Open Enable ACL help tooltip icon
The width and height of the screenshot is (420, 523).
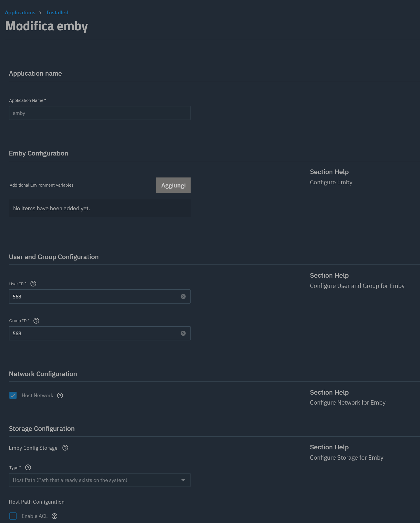click(x=54, y=516)
